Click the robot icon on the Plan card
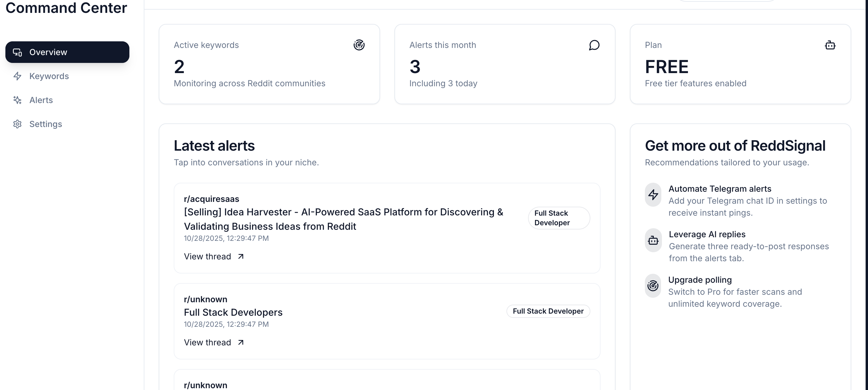868x390 pixels. coord(830,45)
